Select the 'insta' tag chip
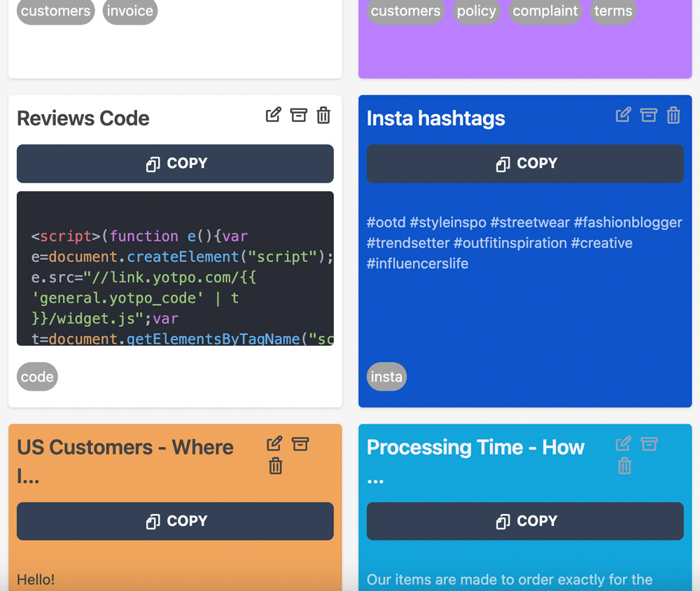Image resolution: width=700 pixels, height=591 pixels. coord(386,377)
